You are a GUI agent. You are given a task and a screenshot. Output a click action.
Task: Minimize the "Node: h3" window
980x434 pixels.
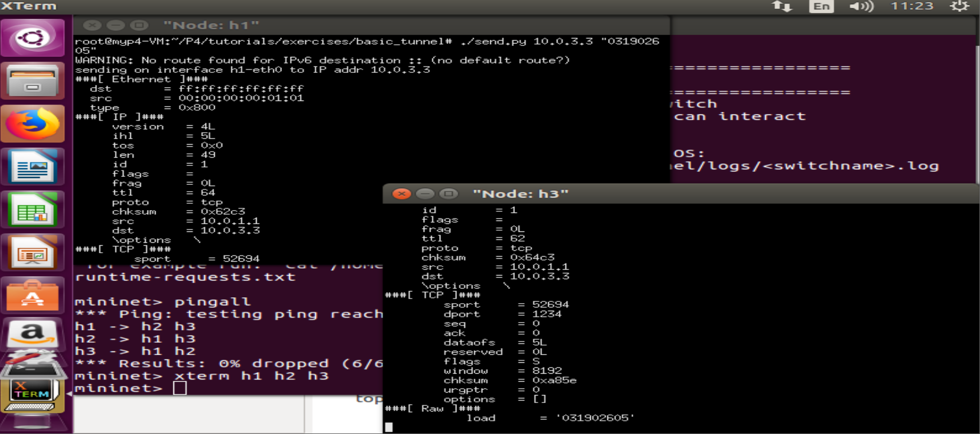[425, 194]
